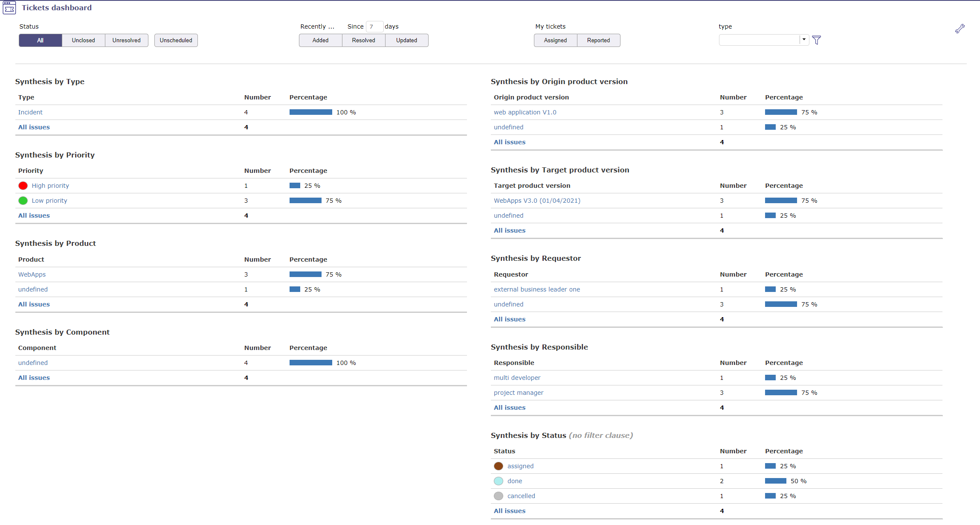This screenshot has width=980, height=525.
Task: Open the project manager responsible link
Action: pyautogui.click(x=518, y=393)
